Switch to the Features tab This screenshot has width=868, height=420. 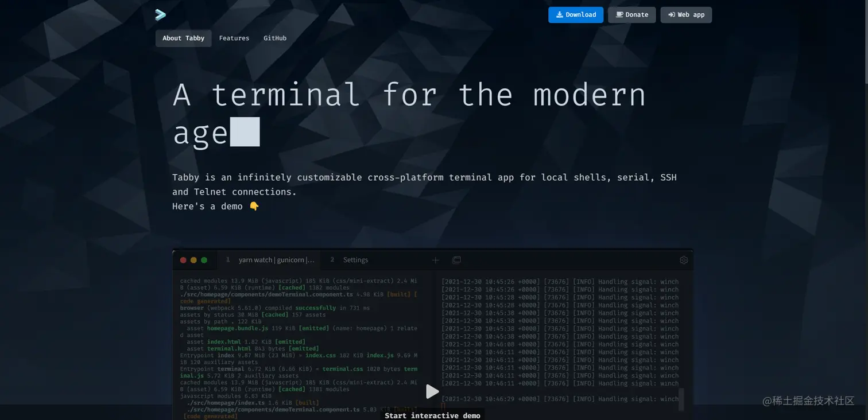[234, 38]
